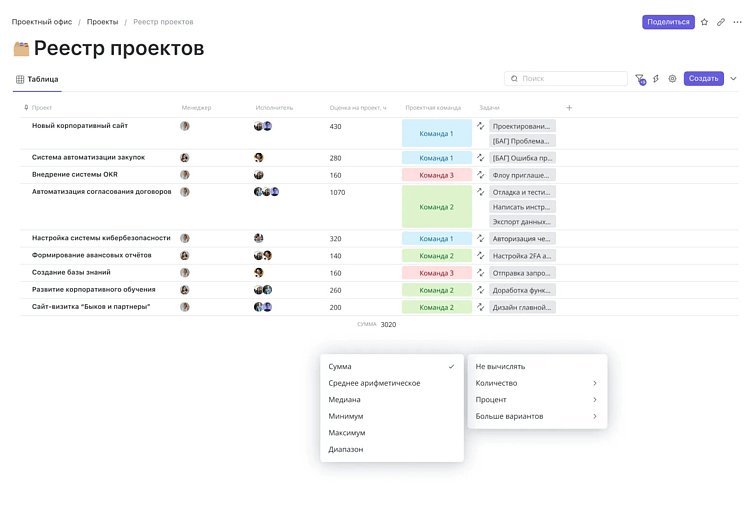Focus the Поиск search field
This screenshot has width=751, height=526.
coord(566,79)
